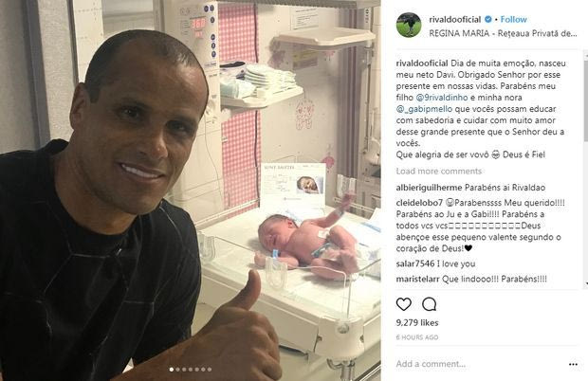Open the three-dot more options menu

(573, 364)
